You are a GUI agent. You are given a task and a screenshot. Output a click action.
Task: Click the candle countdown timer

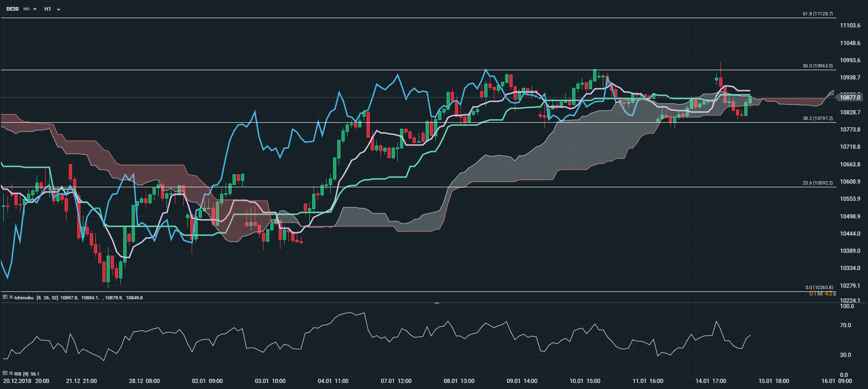pyautogui.click(x=822, y=294)
